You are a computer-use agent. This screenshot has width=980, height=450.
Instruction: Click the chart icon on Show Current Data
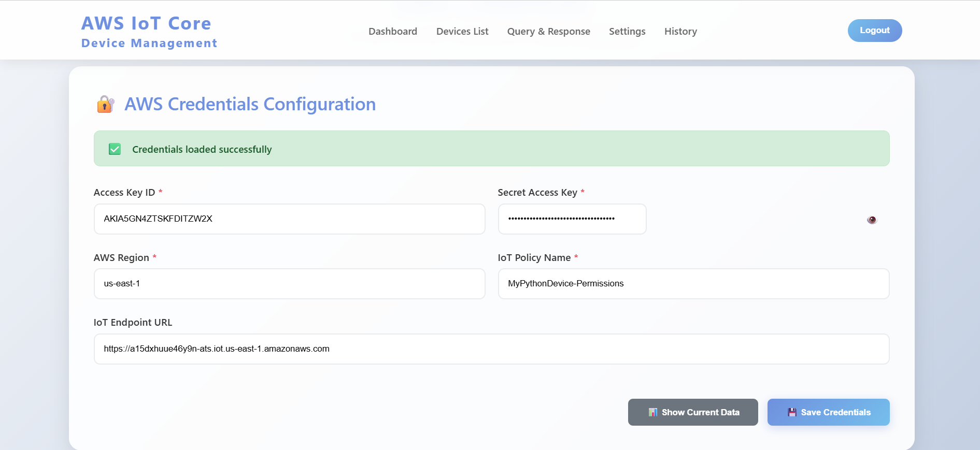click(x=652, y=412)
